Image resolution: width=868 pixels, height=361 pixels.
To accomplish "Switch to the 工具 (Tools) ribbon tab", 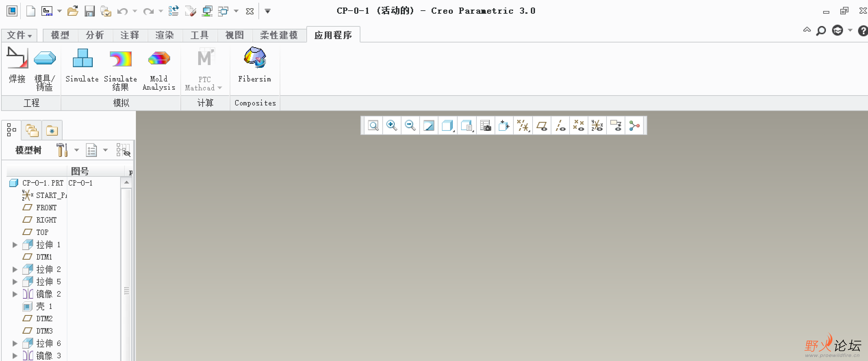I will (200, 35).
